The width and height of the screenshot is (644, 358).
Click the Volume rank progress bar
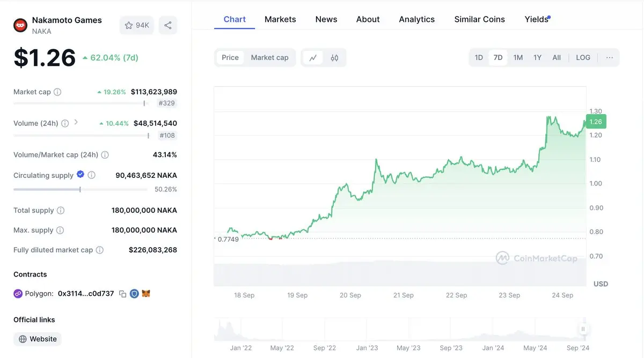point(82,136)
